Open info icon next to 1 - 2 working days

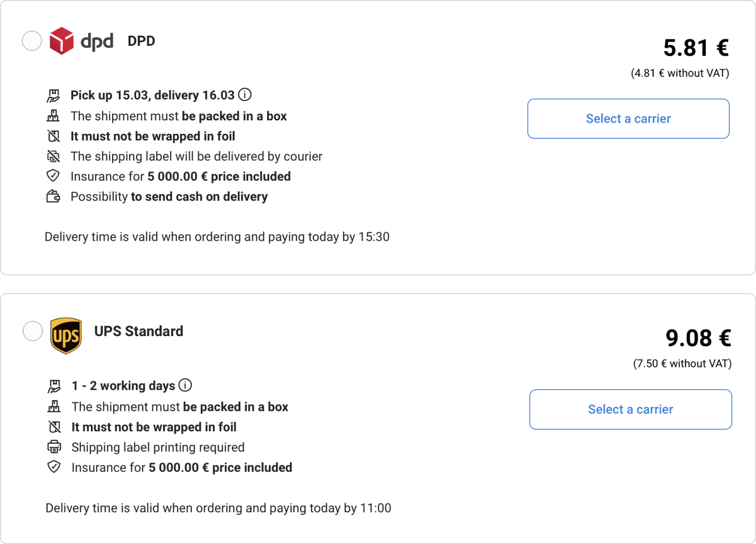(x=185, y=385)
